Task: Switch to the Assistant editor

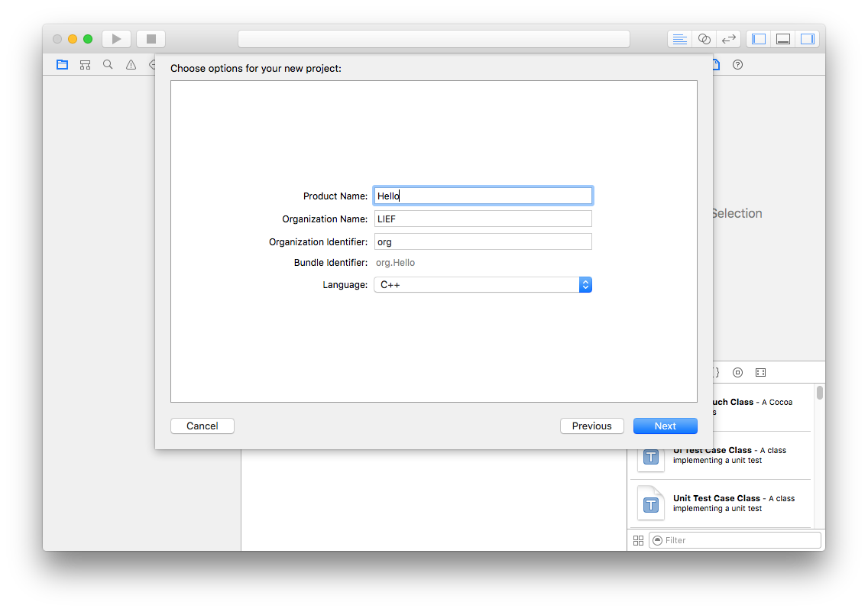Action: [x=704, y=39]
